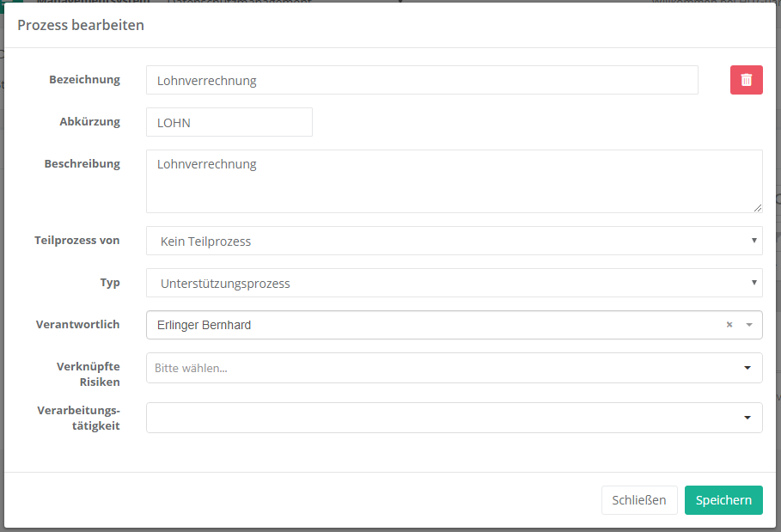
Task: Open the Typ dropdown showing Unterstützungsprozess
Action: tap(454, 284)
